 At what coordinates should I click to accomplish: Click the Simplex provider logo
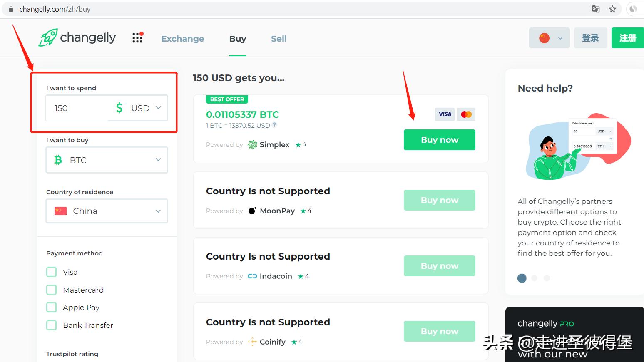point(252,145)
